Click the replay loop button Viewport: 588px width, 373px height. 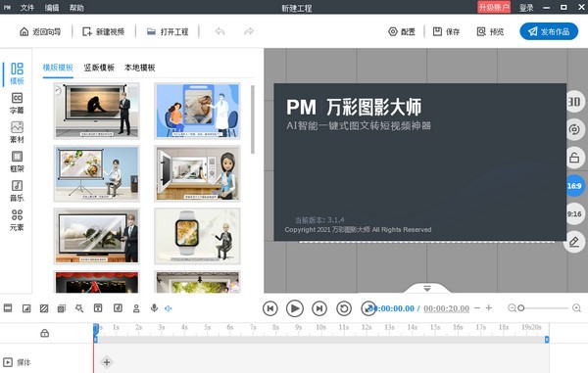click(344, 308)
